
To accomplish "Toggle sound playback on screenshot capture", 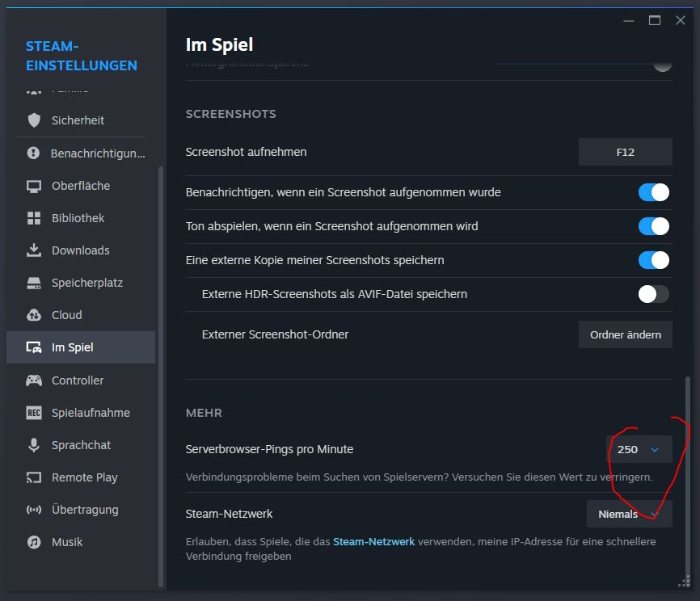I will [654, 226].
